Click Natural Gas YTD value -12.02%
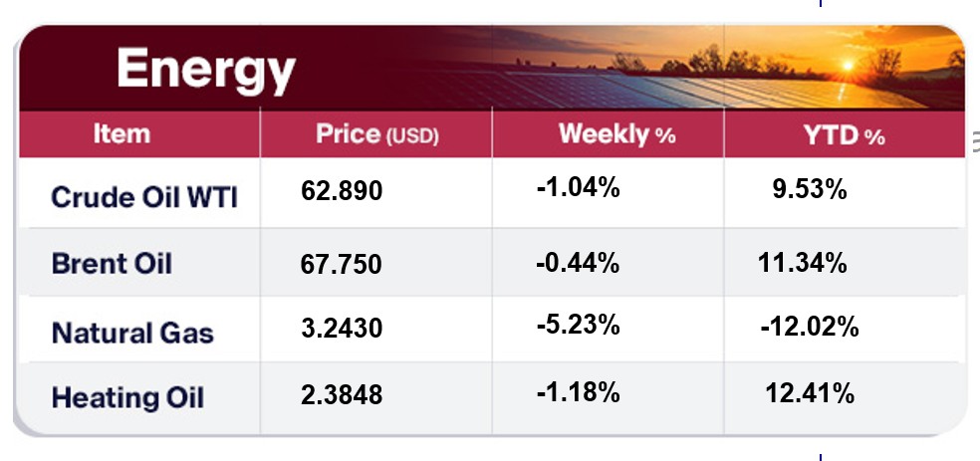The height and width of the screenshot is (461, 980). [x=809, y=327]
